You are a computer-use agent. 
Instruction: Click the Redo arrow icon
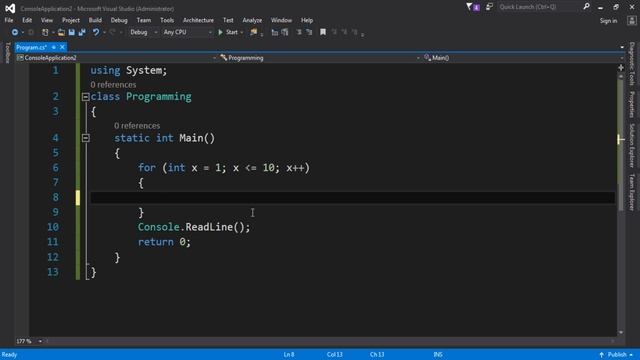pyautogui.click(x=112, y=32)
